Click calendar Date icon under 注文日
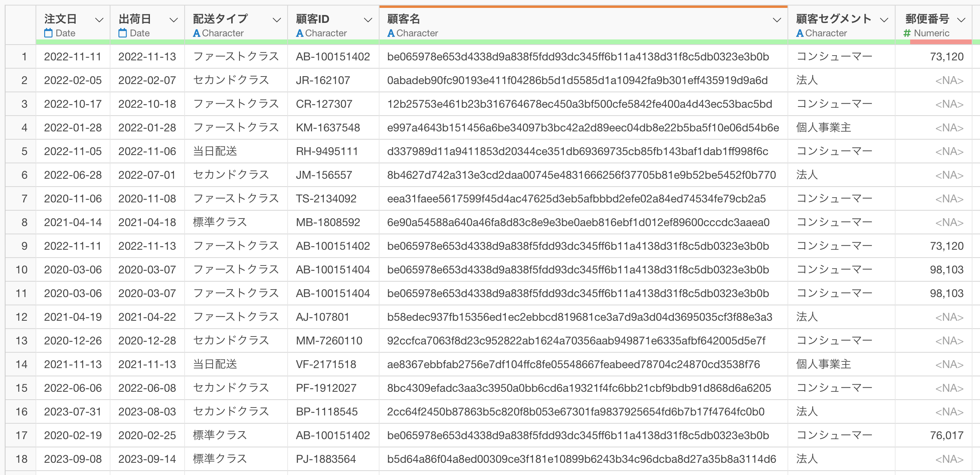Screen dimensions: 980x475 [48, 33]
